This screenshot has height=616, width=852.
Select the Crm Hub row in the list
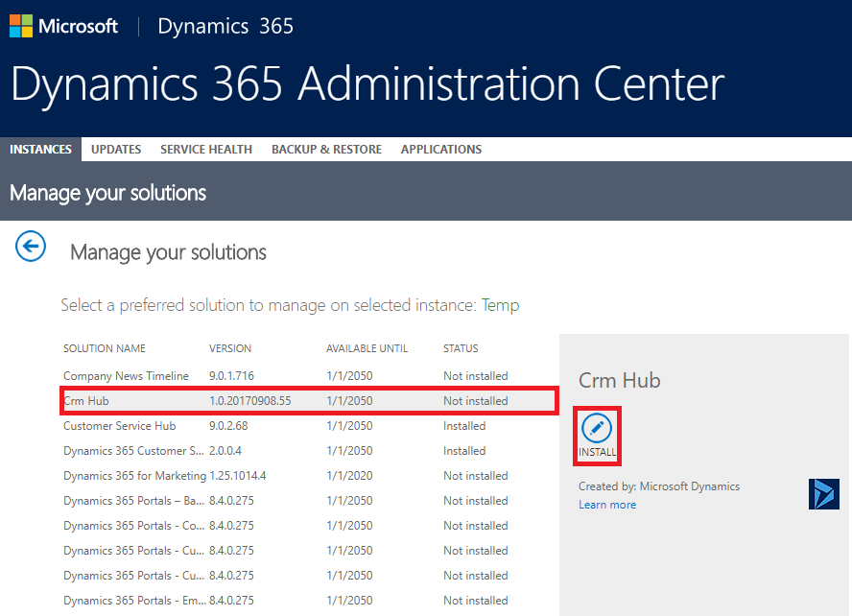tap(309, 401)
